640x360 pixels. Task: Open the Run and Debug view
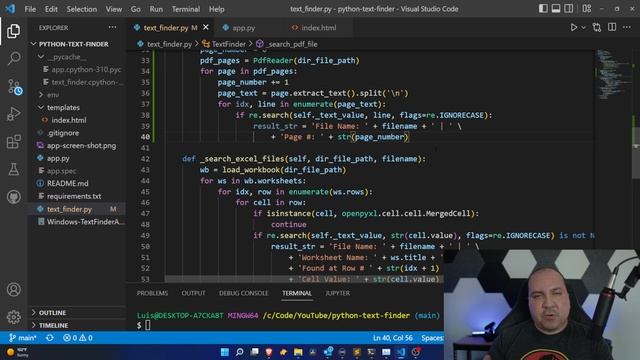pyautogui.click(x=13, y=114)
